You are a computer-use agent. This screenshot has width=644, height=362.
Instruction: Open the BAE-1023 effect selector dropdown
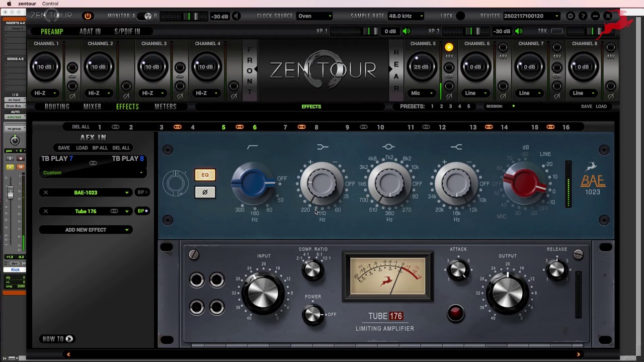coord(86,193)
